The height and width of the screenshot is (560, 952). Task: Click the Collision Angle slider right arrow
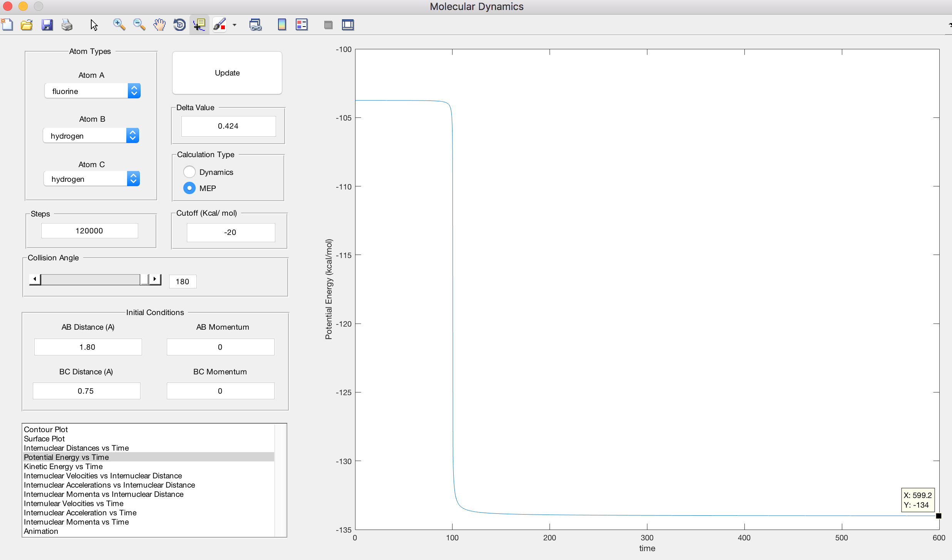click(x=155, y=279)
